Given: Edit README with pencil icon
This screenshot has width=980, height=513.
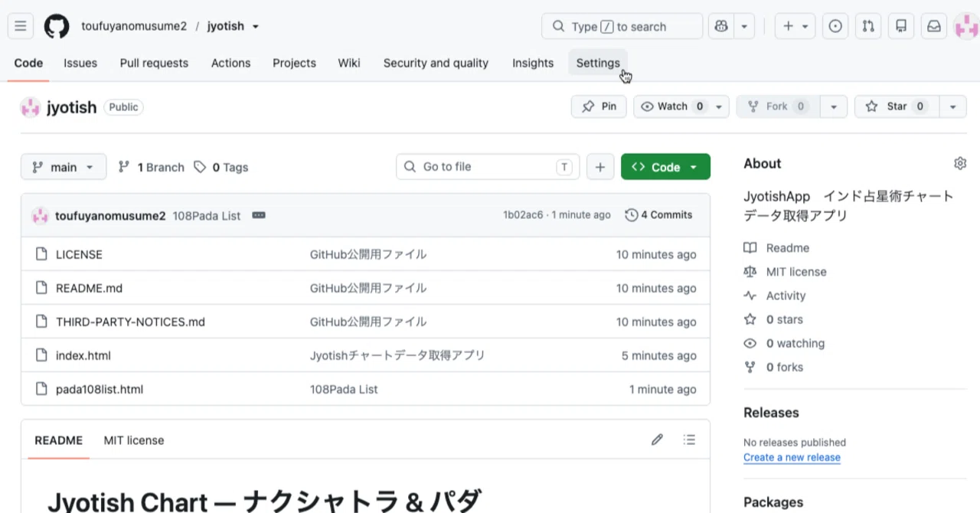Looking at the screenshot, I should click(x=657, y=439).
